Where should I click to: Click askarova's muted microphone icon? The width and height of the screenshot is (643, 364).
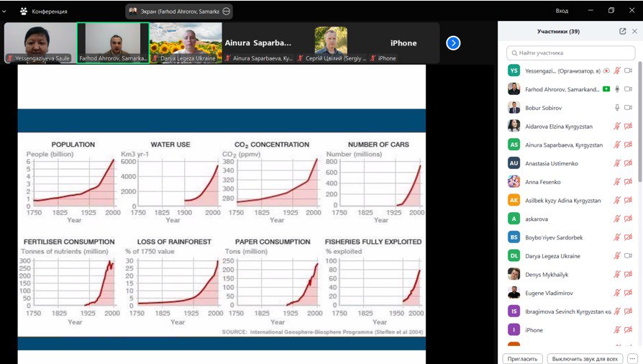[617, 219]
